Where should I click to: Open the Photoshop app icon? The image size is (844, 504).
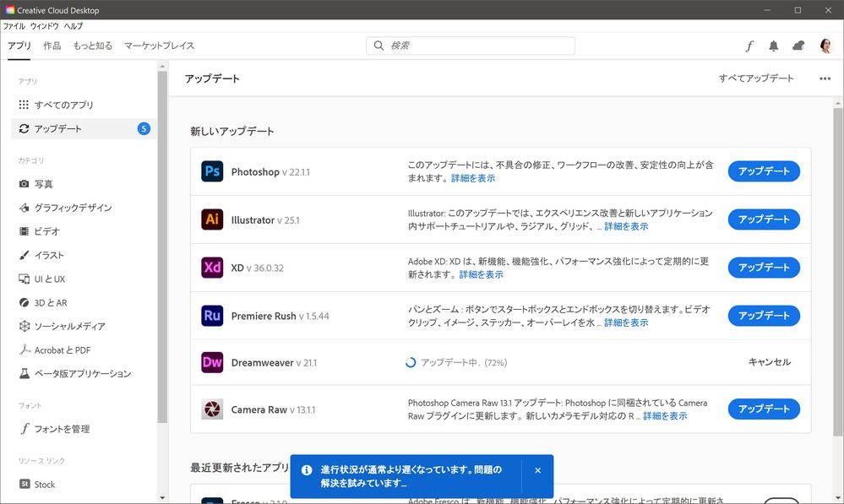click(212, 171)
